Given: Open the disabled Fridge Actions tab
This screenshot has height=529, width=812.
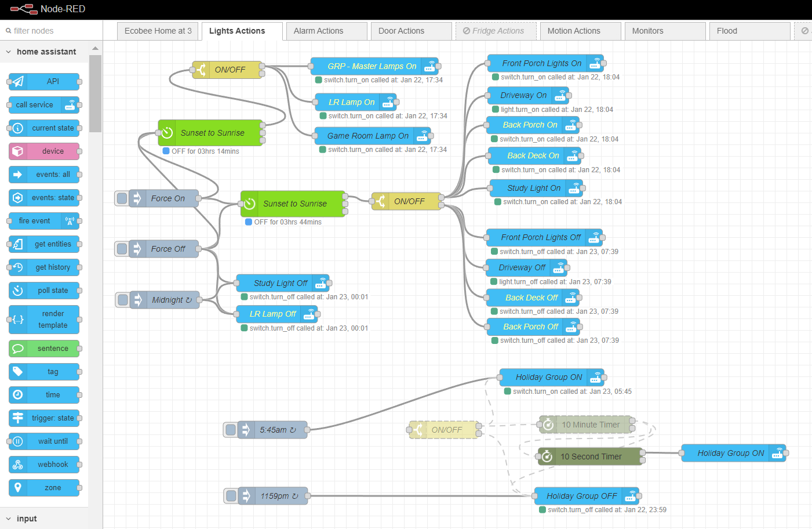Looking at the screenshot, I should coord(496,31).
